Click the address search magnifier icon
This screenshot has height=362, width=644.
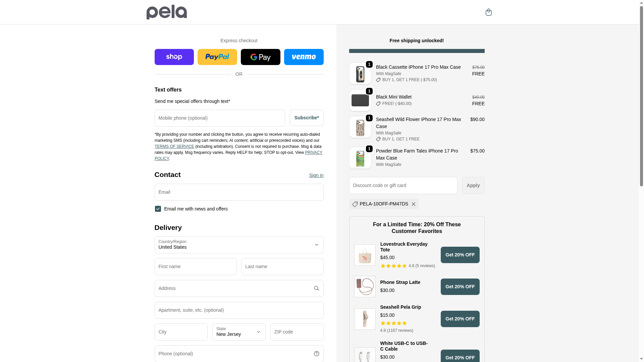point(316,288)
